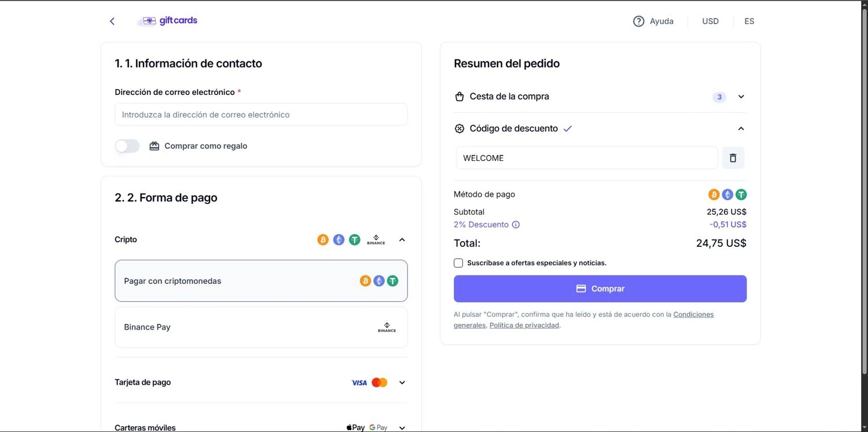This screenshot has width=868, height=432.
Task: Click Binance logo in Binance Pay option
Action: 387,327
